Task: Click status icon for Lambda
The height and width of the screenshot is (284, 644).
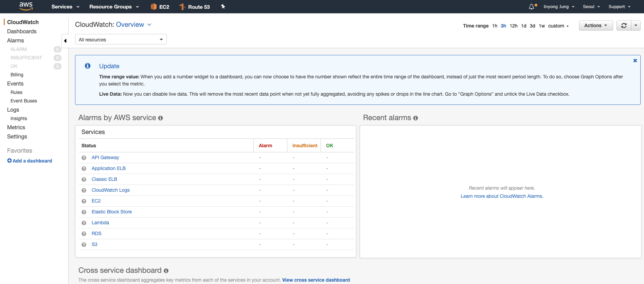Action: tap(84, 223)
